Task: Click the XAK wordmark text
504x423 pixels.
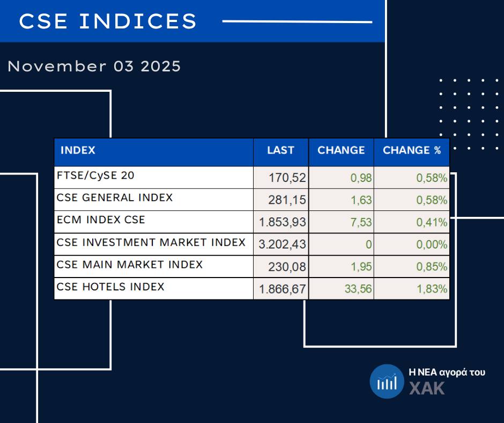Action: [427, 389]
